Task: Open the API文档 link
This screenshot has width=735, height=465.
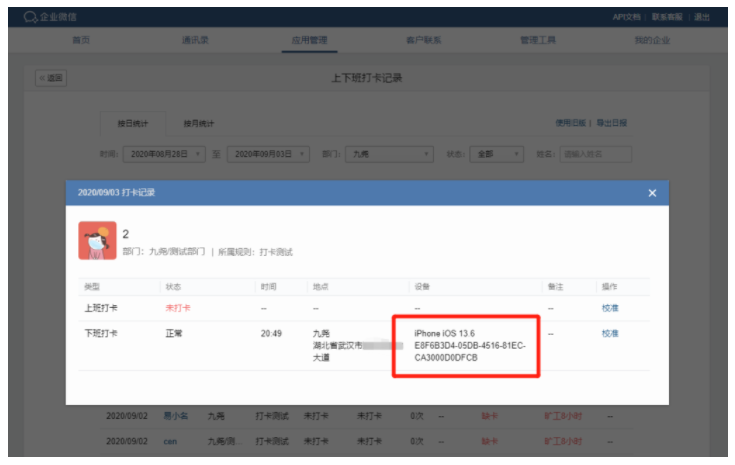Action: coord(626,17)
